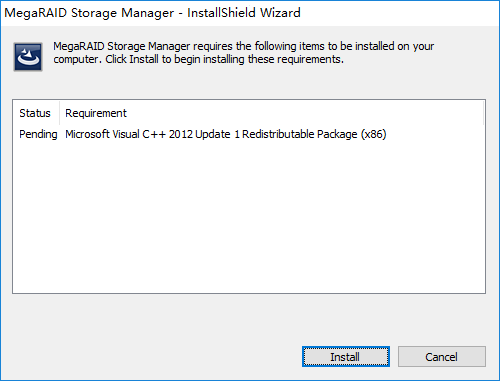Click the "Storage Manager" words in the title bar
This screenshot has width=500, height=381.
(123, 13)
